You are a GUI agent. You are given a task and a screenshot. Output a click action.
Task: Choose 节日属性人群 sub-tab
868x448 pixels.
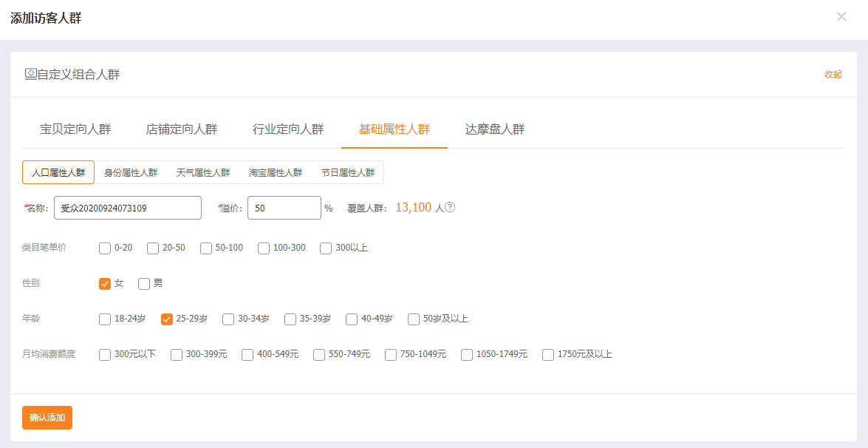[x=348, y=173]
